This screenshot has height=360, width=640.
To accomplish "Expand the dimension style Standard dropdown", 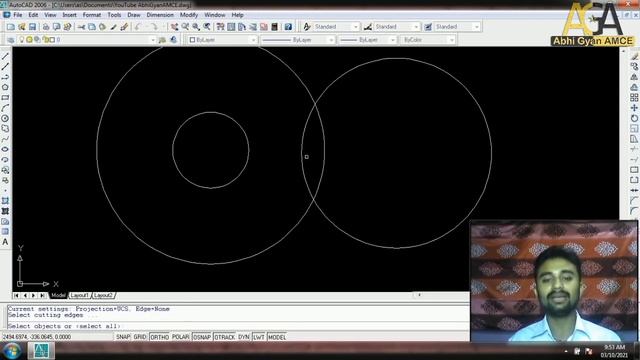I will [416, 27].
